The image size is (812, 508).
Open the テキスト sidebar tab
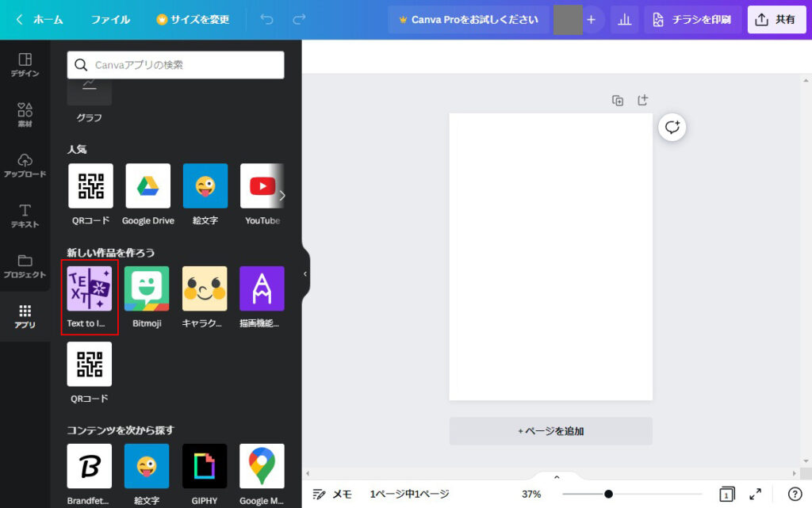pyautogui.click(x=25, y=216)
